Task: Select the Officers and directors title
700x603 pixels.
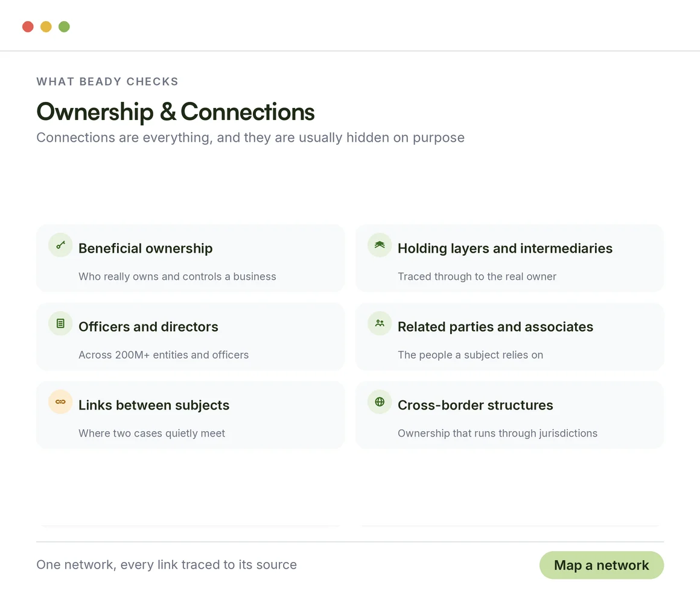Action: [148, 327]
